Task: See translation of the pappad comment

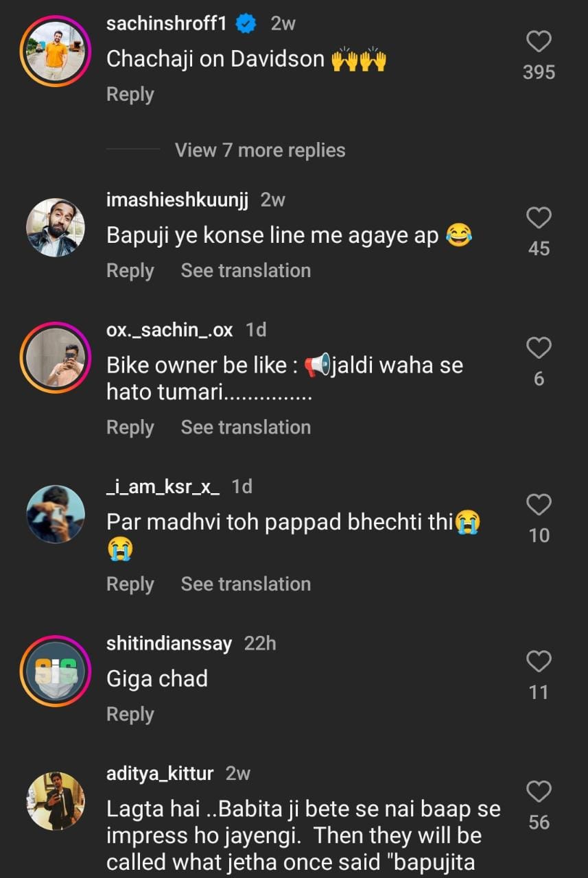Action: (246, 584)
